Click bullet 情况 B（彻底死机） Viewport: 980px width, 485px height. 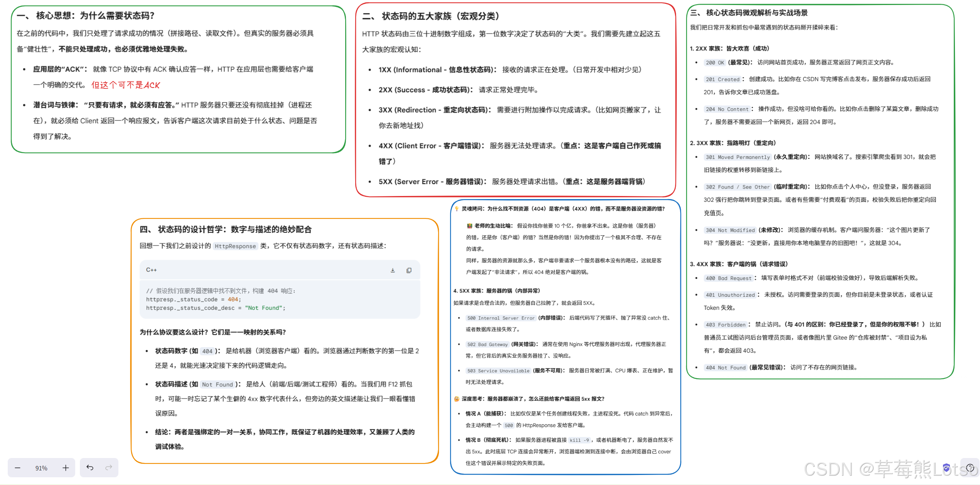pos(569,451)
